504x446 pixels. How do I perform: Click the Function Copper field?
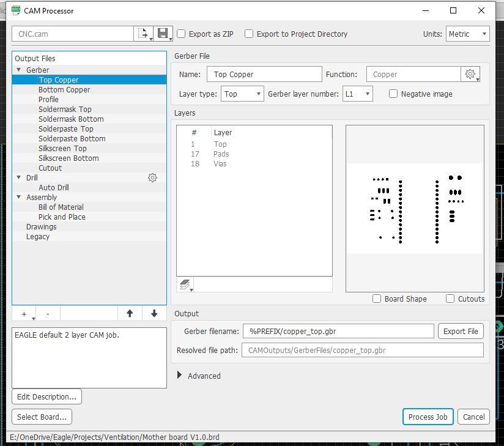tap(413, 74)
